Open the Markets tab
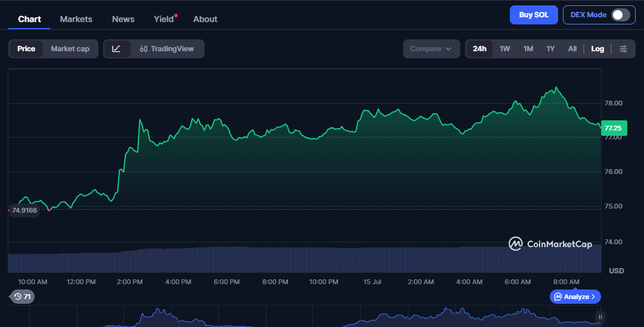This screenshot has height=327, width=644. pos(76,19)
